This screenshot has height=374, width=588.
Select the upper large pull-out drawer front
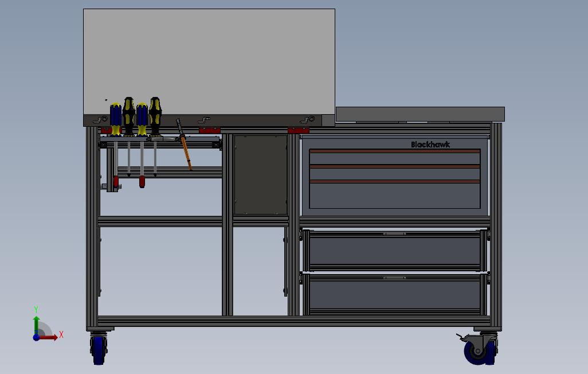pos(394,251)
